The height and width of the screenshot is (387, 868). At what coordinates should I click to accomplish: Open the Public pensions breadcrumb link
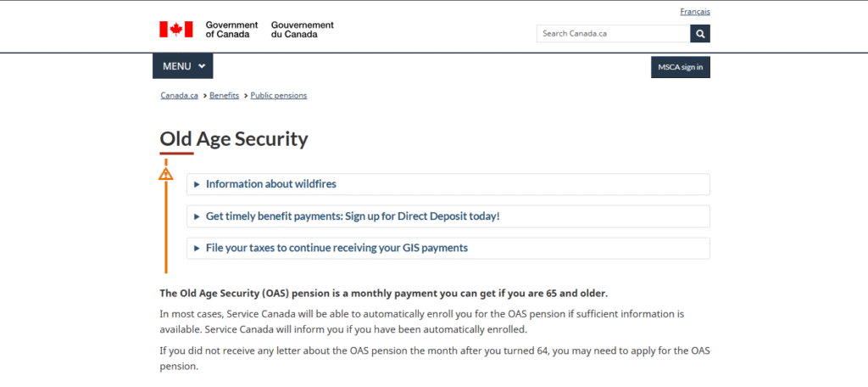pos(278,95)
